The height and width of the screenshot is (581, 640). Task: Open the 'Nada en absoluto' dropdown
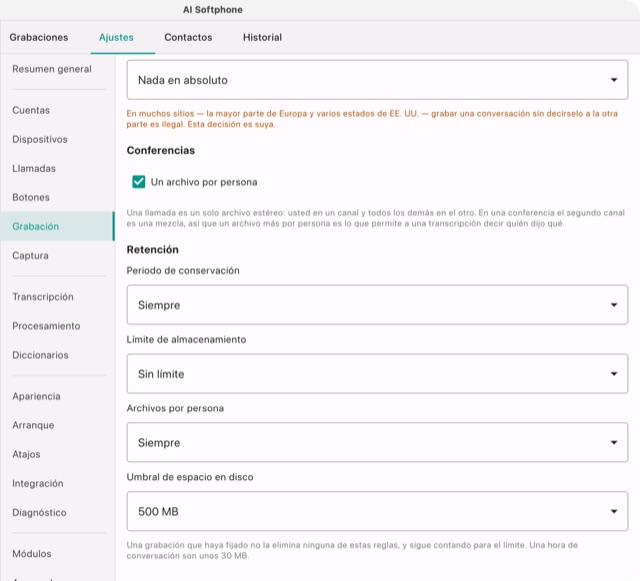point(377,80)
